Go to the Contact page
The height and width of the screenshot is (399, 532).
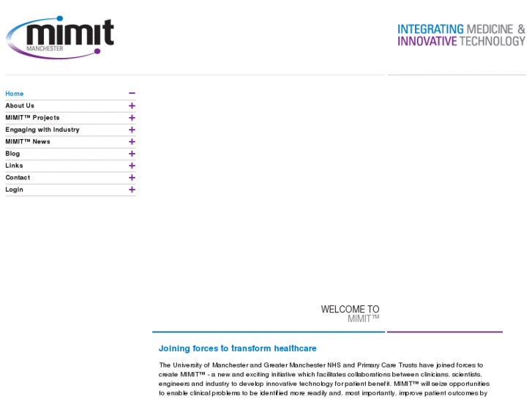point(18,178)
